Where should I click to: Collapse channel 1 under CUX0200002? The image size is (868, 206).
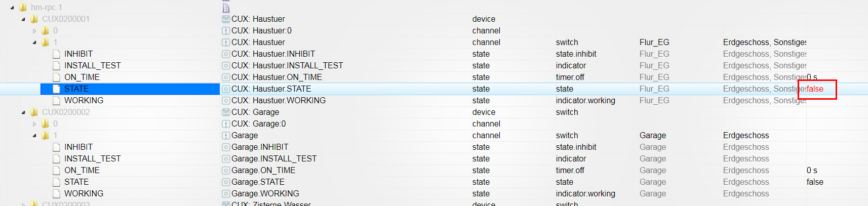[34, 136]
